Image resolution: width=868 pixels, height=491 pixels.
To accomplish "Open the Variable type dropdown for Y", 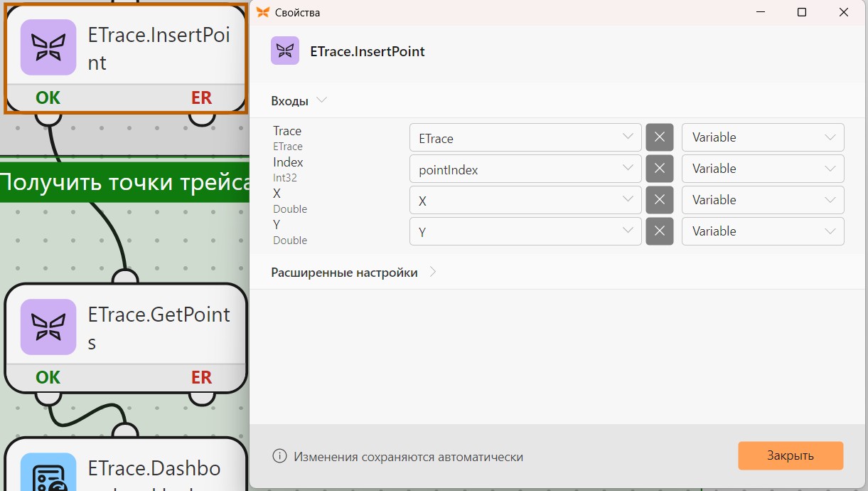I will coord(763,231).
